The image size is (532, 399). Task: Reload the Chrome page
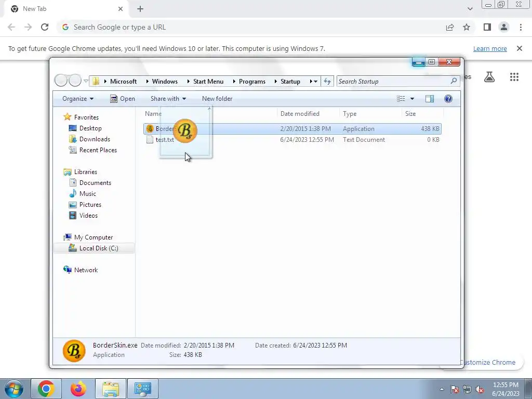(45, 27)
